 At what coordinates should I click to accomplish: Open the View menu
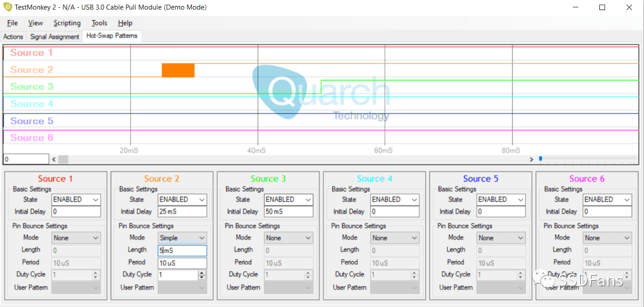36,23
